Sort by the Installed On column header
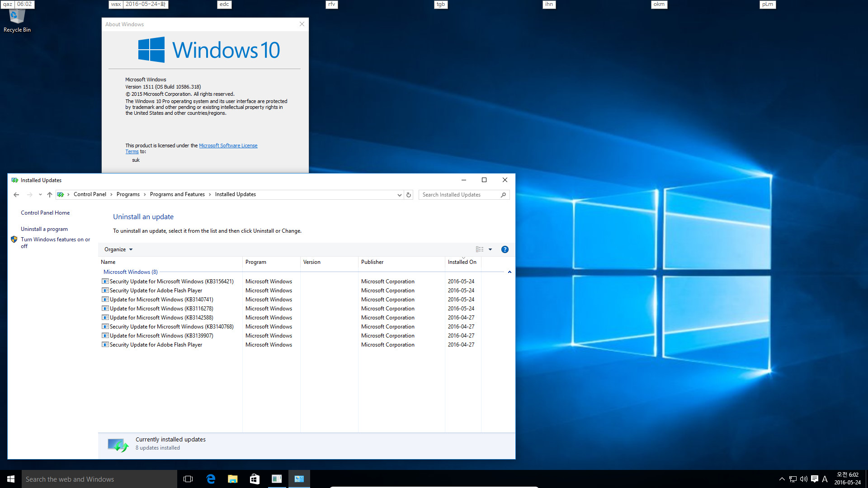The height and width of the screenshot is (488, 868). pos(463,262)
